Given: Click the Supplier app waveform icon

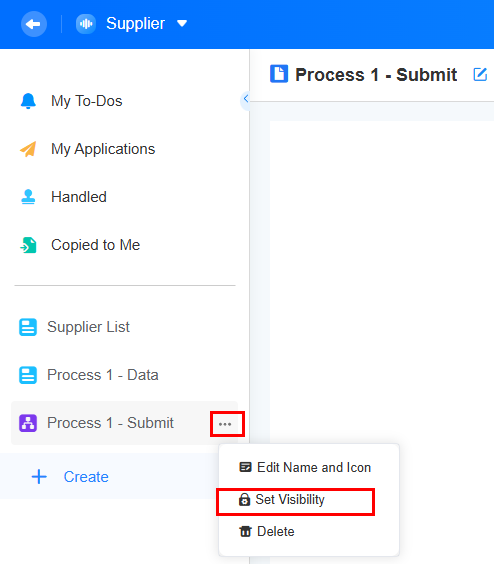Looking at the screenshot, I should (86, 24).
